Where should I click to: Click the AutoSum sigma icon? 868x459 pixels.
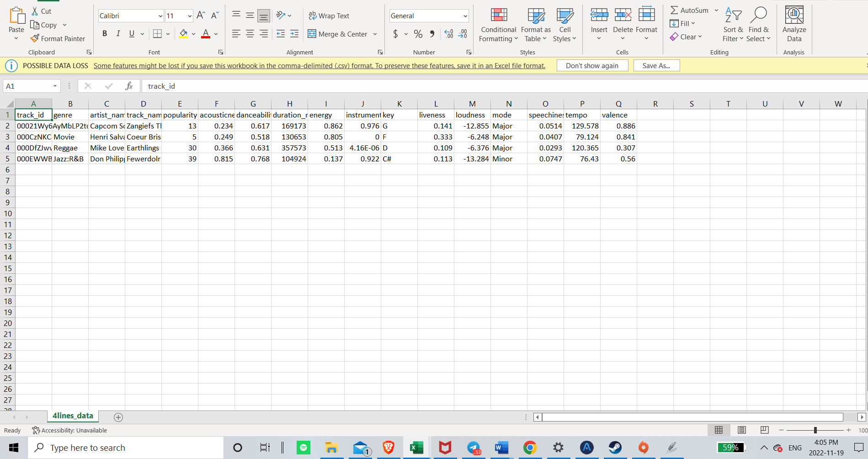tap(674, 10)
